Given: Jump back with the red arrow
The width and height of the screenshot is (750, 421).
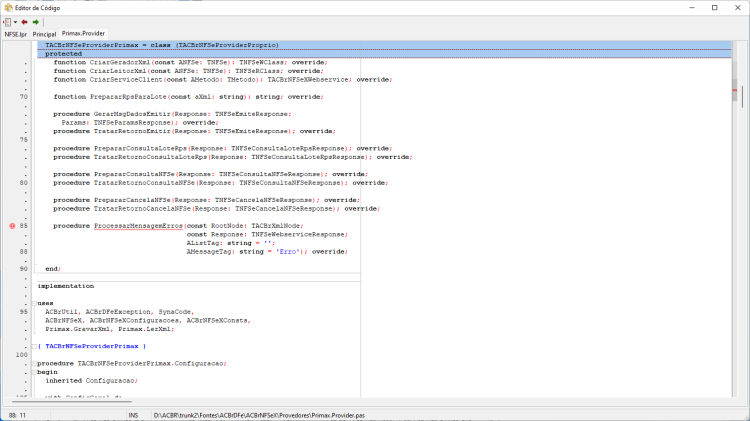Looking at the screenshot, I should tap(24, 22).
